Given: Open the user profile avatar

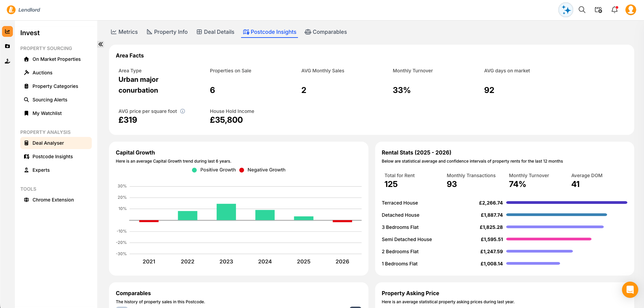Looking at the screenshot, I should (x=630, y=10).
